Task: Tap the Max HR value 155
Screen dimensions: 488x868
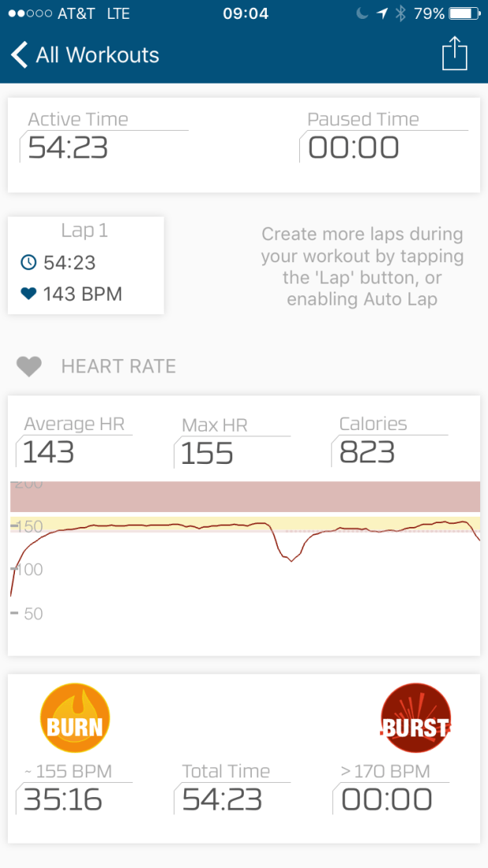Action: pos(207,454)
